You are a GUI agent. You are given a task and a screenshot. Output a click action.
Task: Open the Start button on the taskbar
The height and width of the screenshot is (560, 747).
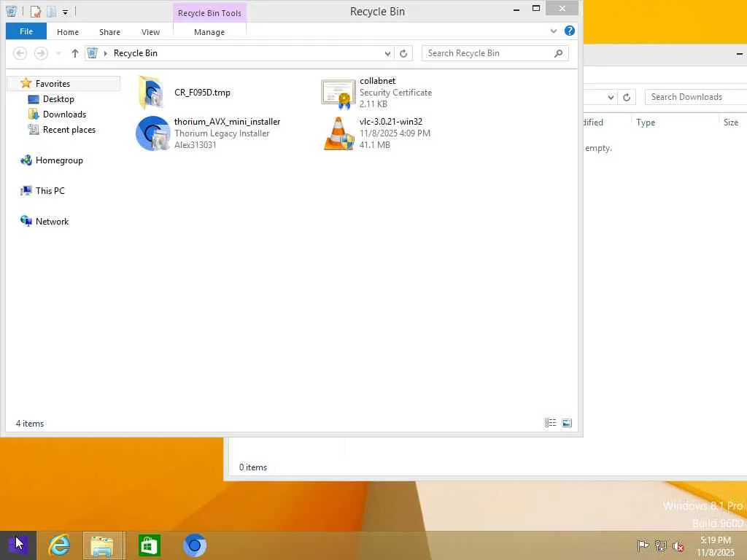click(x=18, y=545)
